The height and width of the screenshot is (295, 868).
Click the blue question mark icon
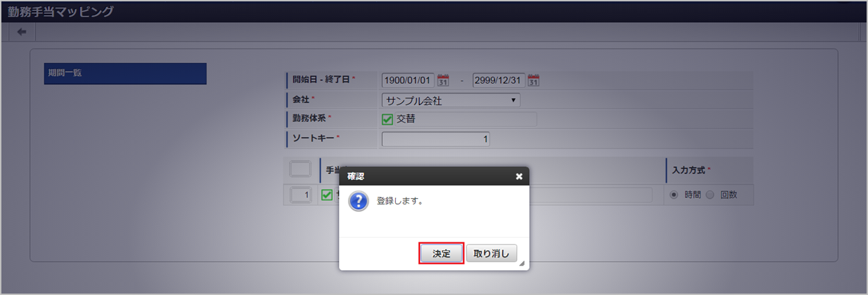358,202
